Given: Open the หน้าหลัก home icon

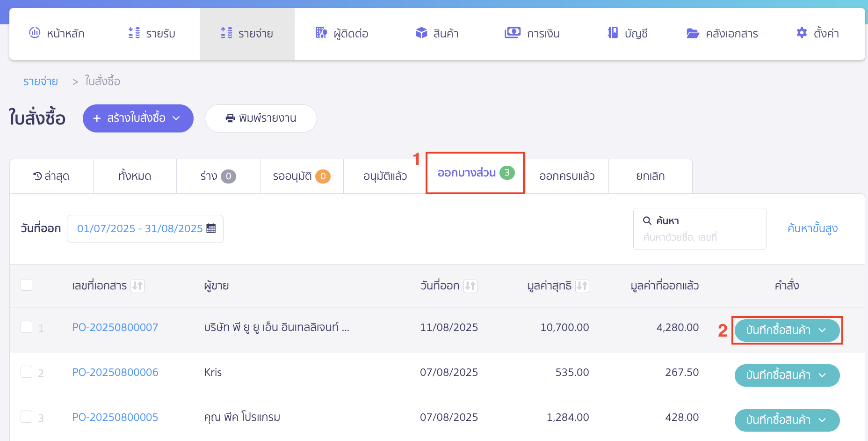Looking at the screenshot, I should pos(34,33).
